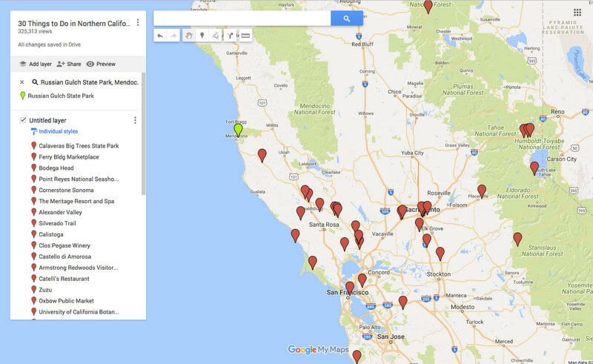Select the hand pan tool
The width and height of the screenshot is (593, 364).
(188, 36)
